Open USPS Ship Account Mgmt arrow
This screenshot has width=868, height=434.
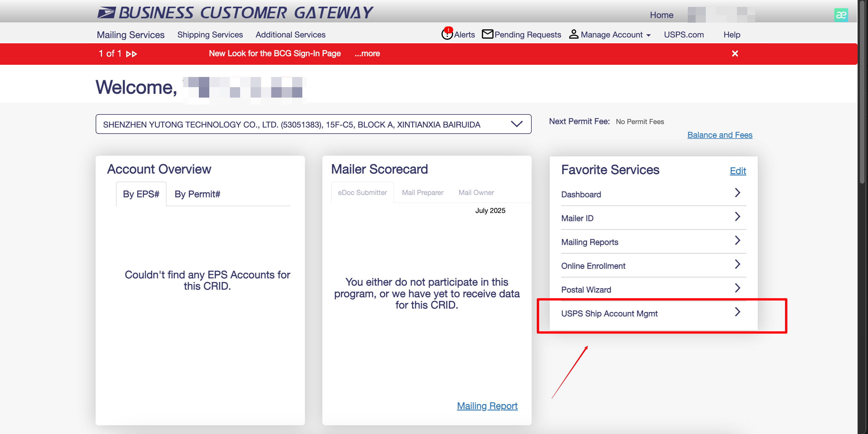pos(737,312)
